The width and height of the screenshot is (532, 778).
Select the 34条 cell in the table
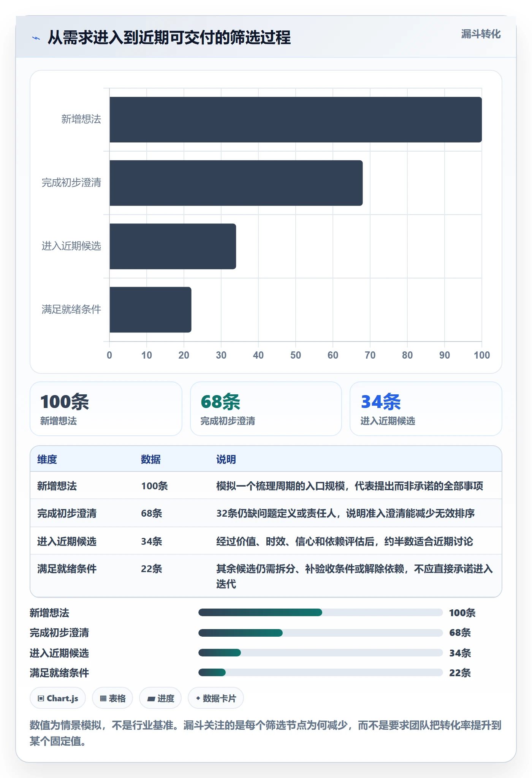pyautogui.click(x=152, y=541)
